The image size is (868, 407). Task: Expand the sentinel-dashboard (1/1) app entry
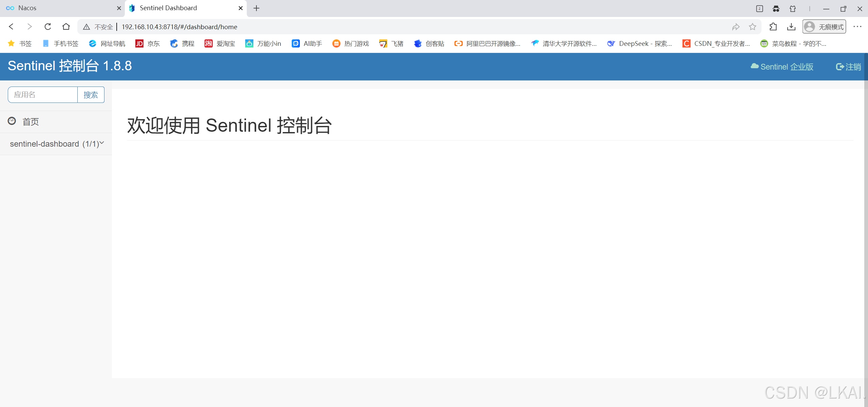point(56,144)
